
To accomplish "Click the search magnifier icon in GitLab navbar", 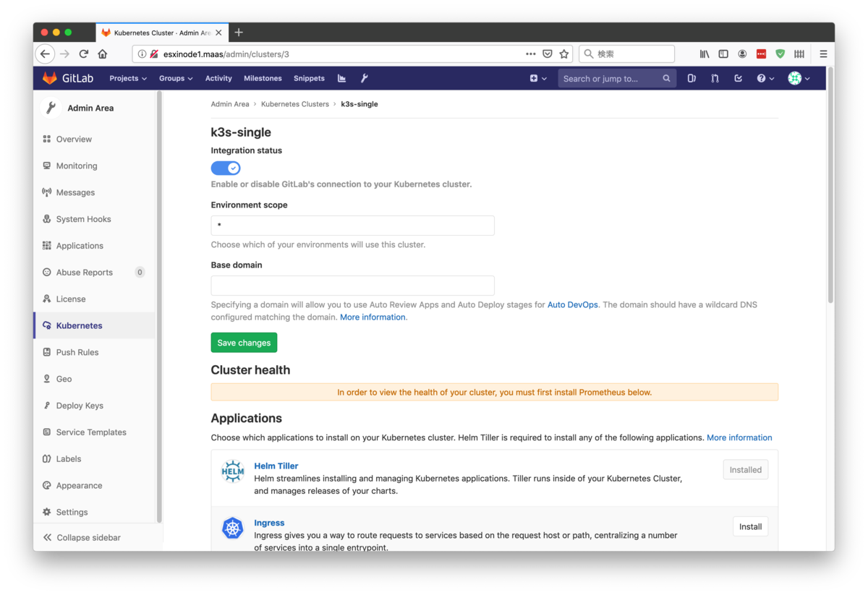I will (x=666, y=78).
